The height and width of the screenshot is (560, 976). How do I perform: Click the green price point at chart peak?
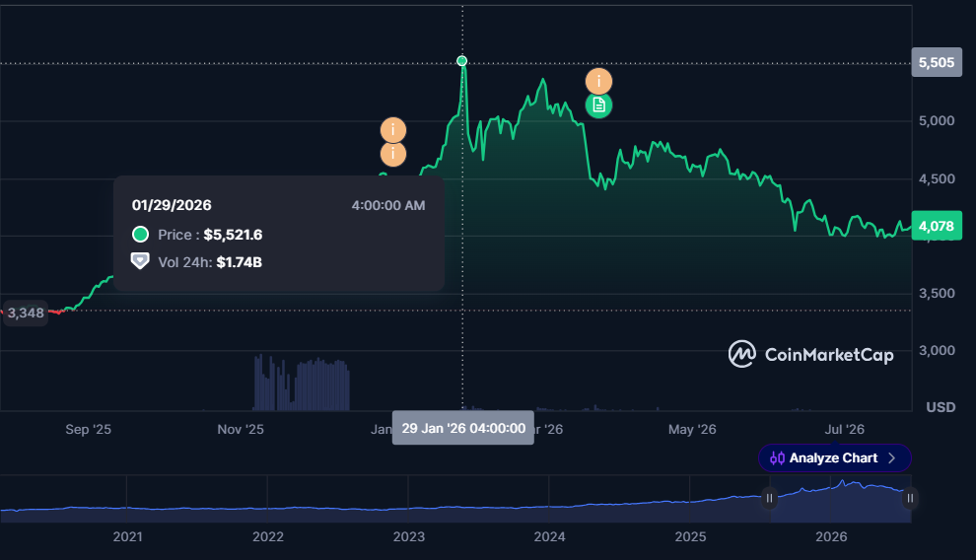tap(461, 60)
